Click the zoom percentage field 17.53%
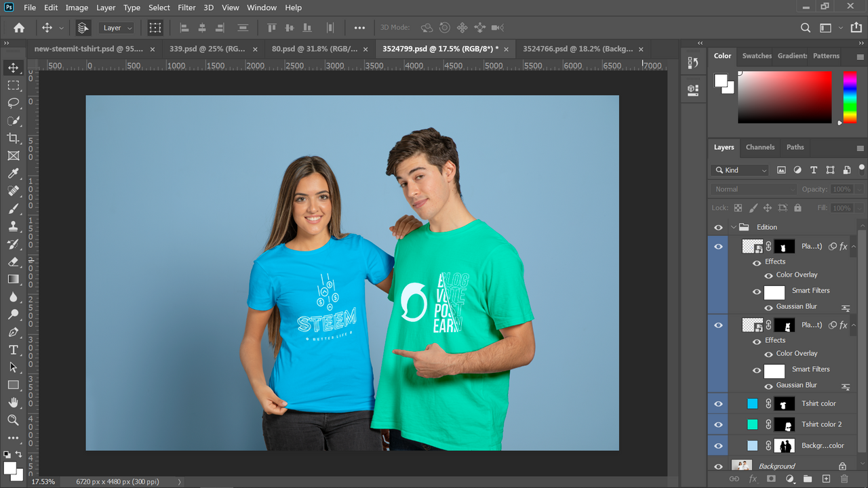Image resolution: width=868 pixels, height=488 pixels. 43,482
